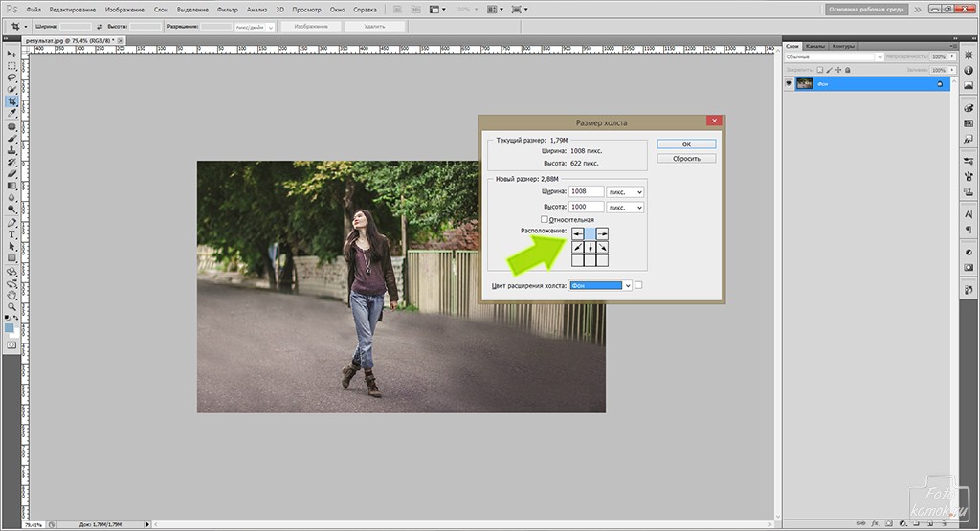Open Высота units dropdown in dialog

[625, 207]
